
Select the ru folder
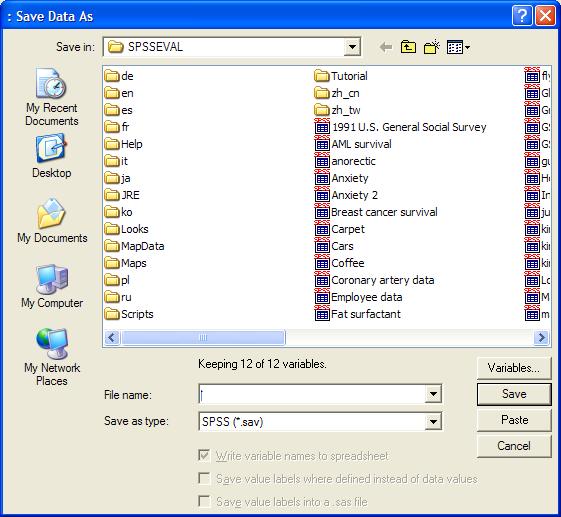(x=118, y=297)
